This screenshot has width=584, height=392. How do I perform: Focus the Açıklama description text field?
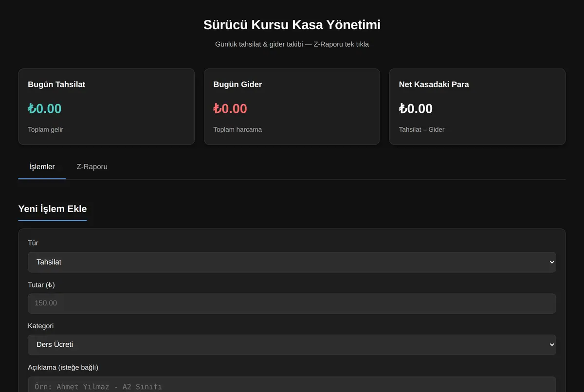[x=292, y=385]
